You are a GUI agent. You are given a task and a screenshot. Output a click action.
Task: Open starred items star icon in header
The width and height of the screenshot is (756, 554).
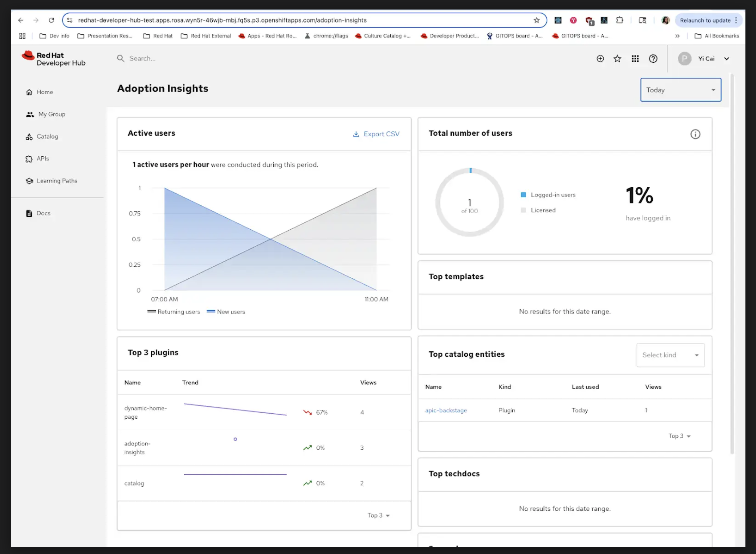pyautogui.click(x=617, y=59)
